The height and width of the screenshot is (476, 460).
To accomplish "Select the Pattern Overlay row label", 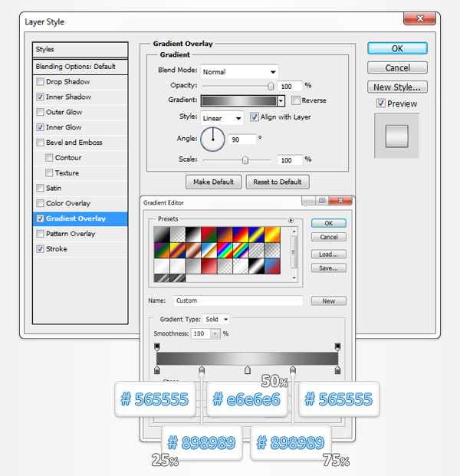I will [x=71, y=234].
